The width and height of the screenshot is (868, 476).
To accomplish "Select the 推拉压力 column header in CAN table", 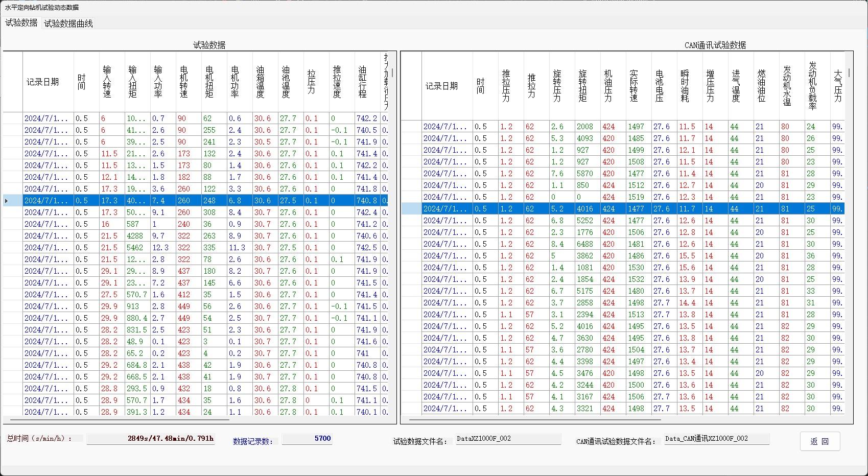I will coord(511,86).
